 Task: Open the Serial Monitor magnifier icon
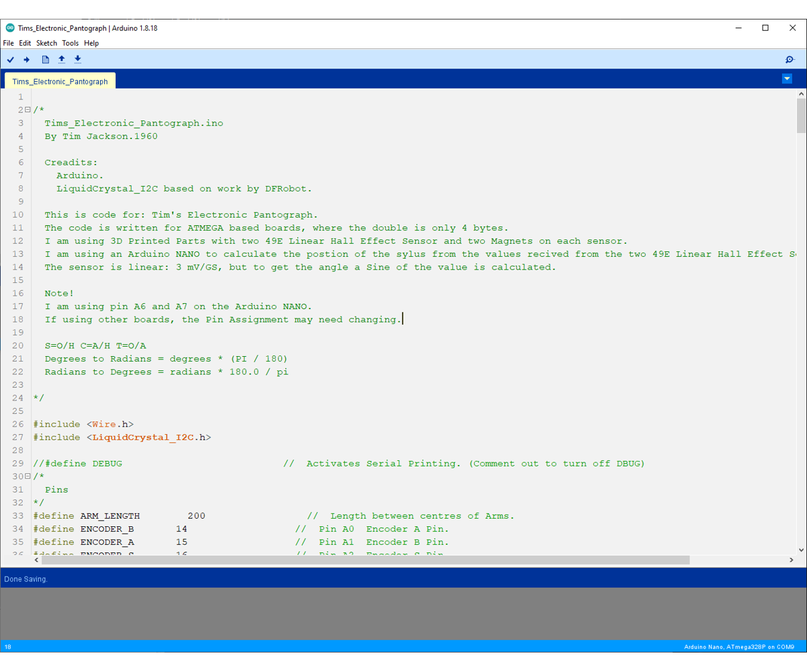pyautogui.click(x=790, y=60)
